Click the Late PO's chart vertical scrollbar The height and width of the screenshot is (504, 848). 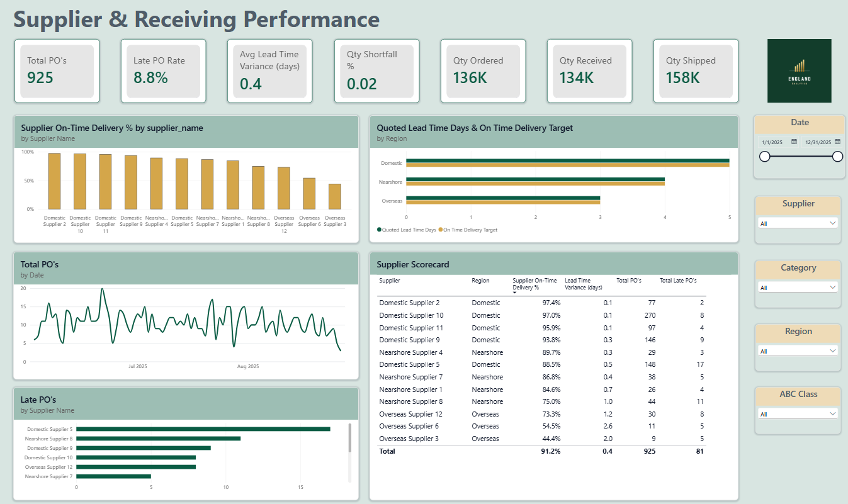350,438
